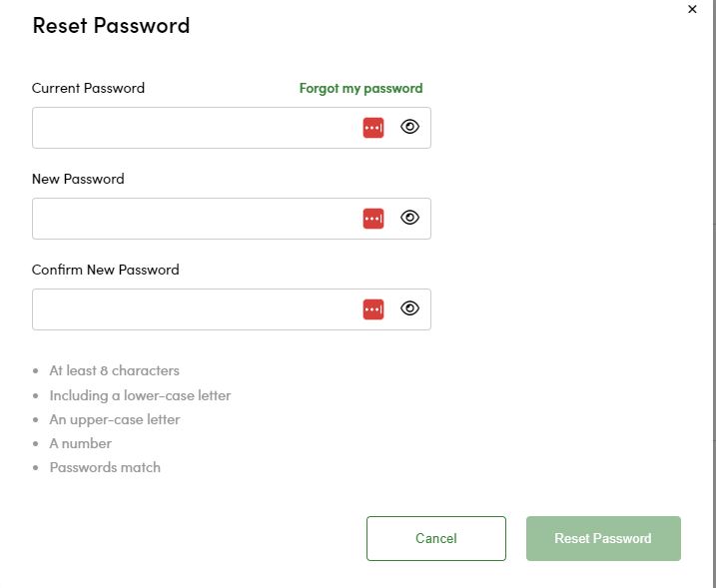Reveal New Password with the eye icon

click(x=409, y=218)
